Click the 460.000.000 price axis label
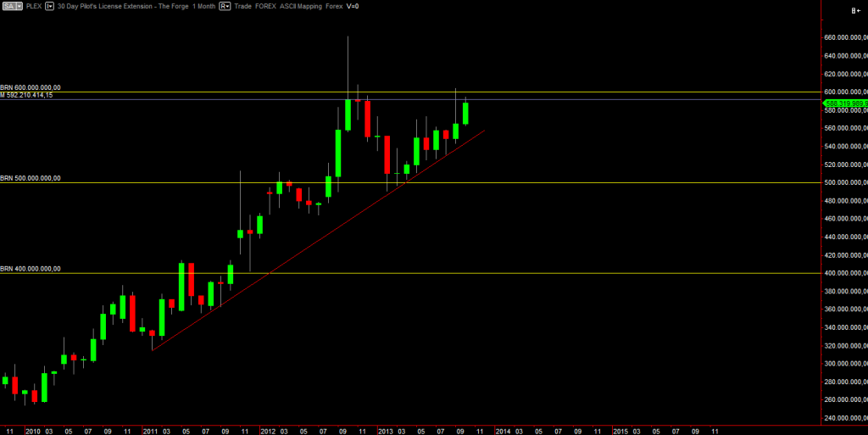This screenshot has width=868, height=435. tap(846, 219)
